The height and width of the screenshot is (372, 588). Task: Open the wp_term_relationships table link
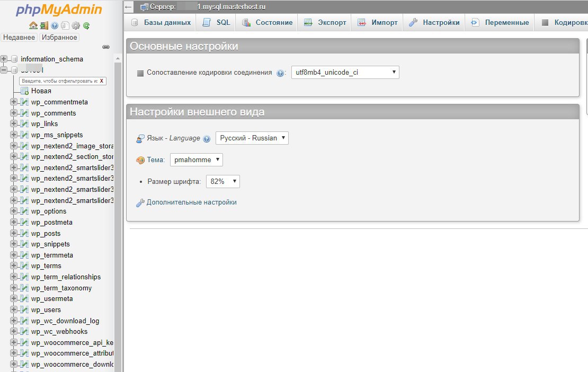pyautogui.click(x=66, y=277)
